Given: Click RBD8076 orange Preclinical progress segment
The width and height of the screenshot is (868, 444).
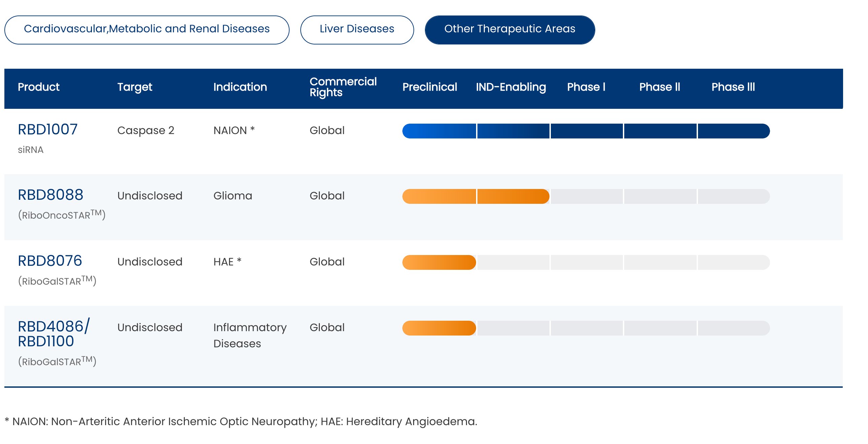Looking at the screenshot, I should point(439,262).
